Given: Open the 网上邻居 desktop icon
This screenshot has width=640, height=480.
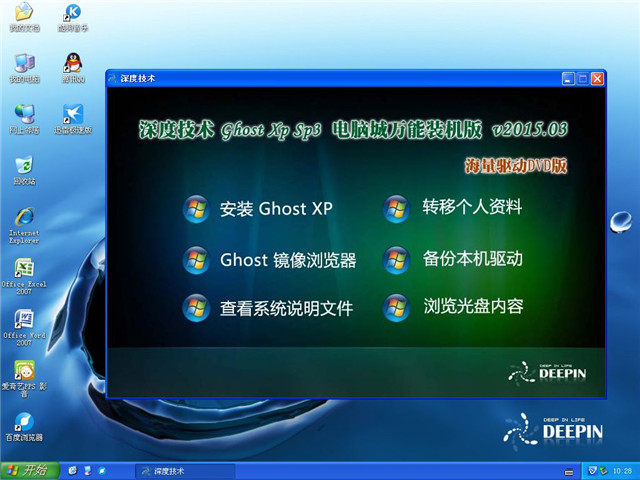Looking at the screenshot, I should 24,119.
